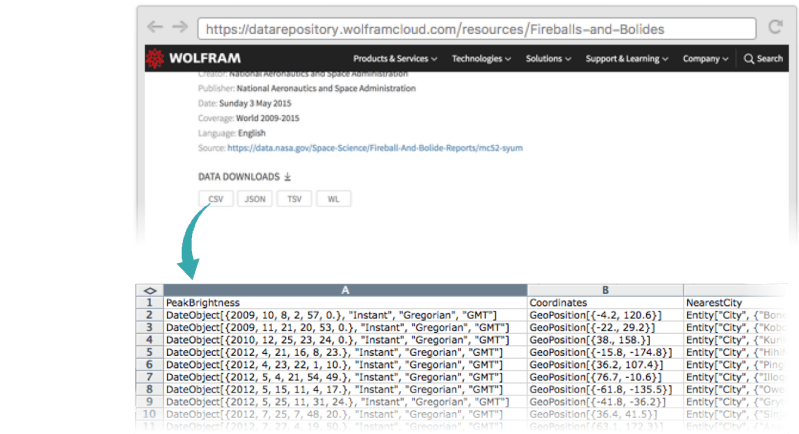799x434 pixels.
Task: Select DateObject cell with 2010, 12, 25
Action: tap(345, 340)
